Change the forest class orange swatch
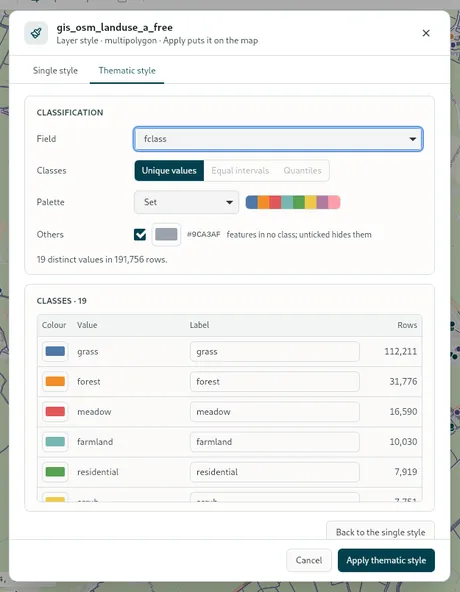 pyautogui.click(x=55, y=381)
